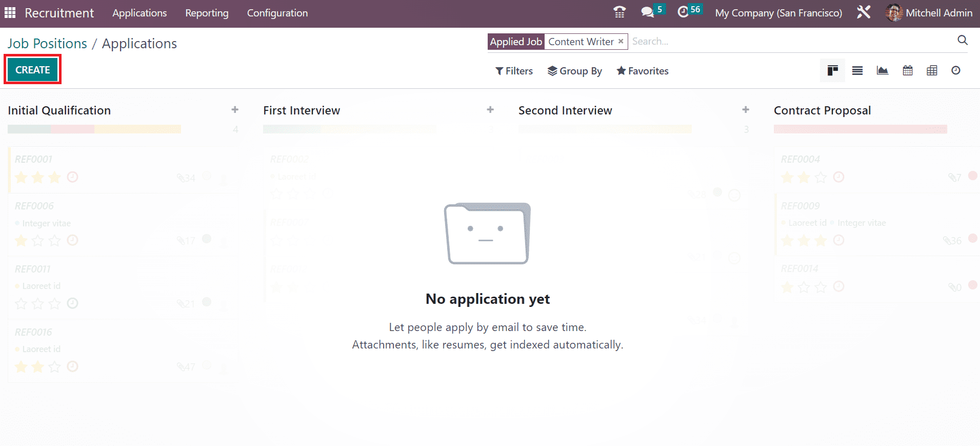Go back to Job Positions breadcrumb
Image resolution: width=980 pixels, height=446 pixels.
(47, 44)
